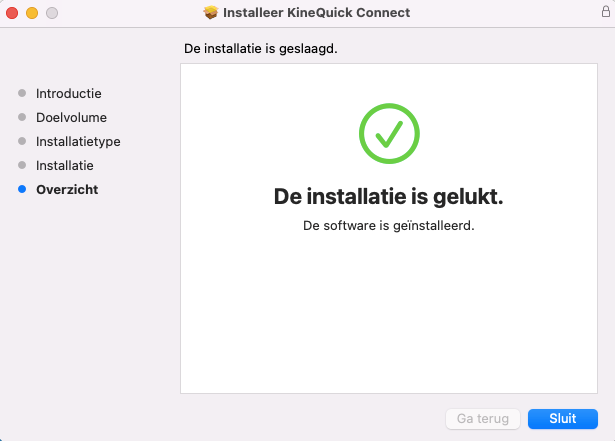Open the Installatietype step

click(x=78, y=142)
